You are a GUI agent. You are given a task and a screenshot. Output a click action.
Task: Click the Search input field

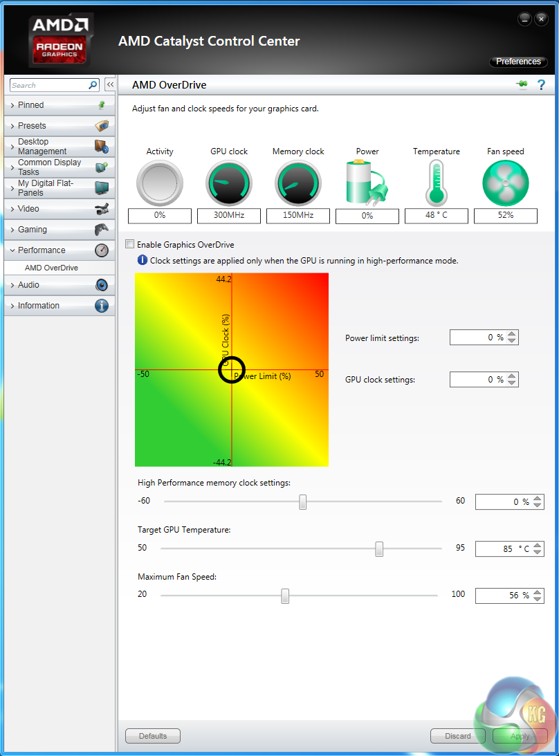pyautogui.click(x=48, y=85)
